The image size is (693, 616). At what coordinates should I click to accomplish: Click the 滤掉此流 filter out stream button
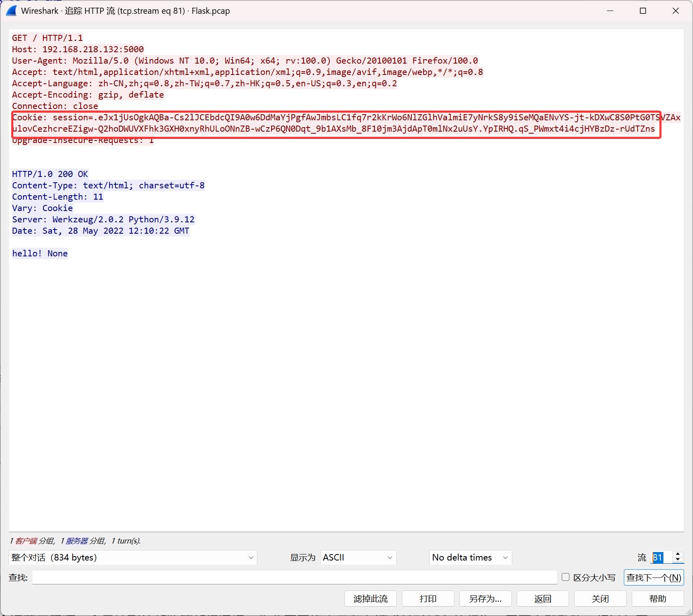[x=370, y=599]
